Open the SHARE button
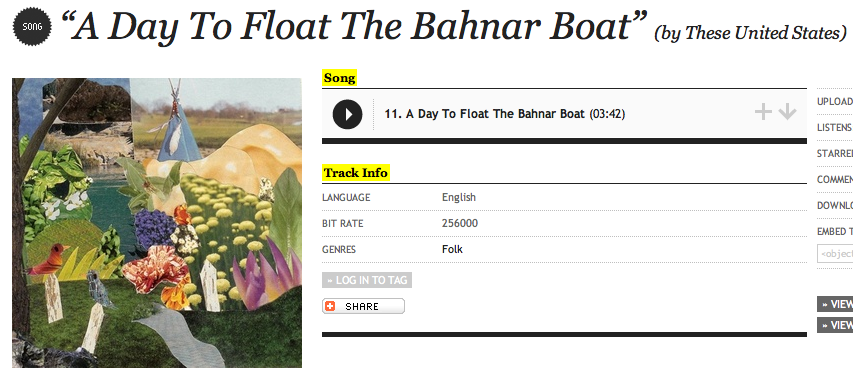The width and height of the screenshot is (853, 373). point(363,306)
